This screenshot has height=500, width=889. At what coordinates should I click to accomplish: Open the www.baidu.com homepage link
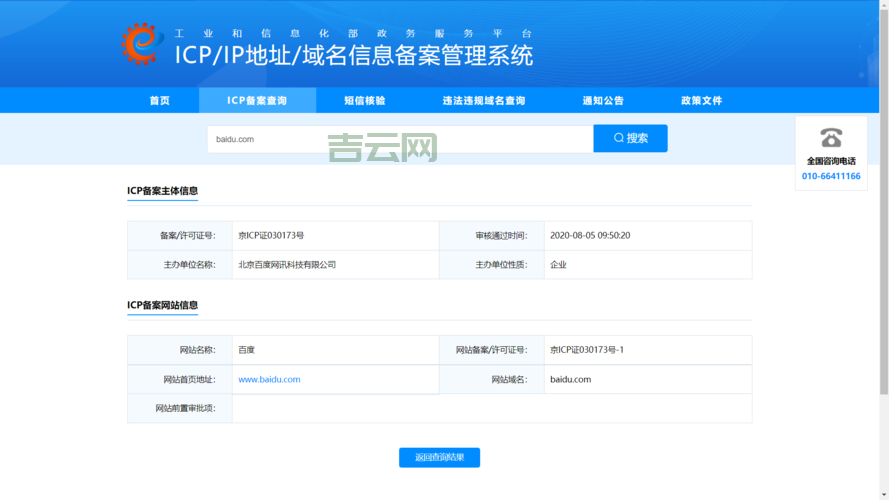tap(269, 379)
